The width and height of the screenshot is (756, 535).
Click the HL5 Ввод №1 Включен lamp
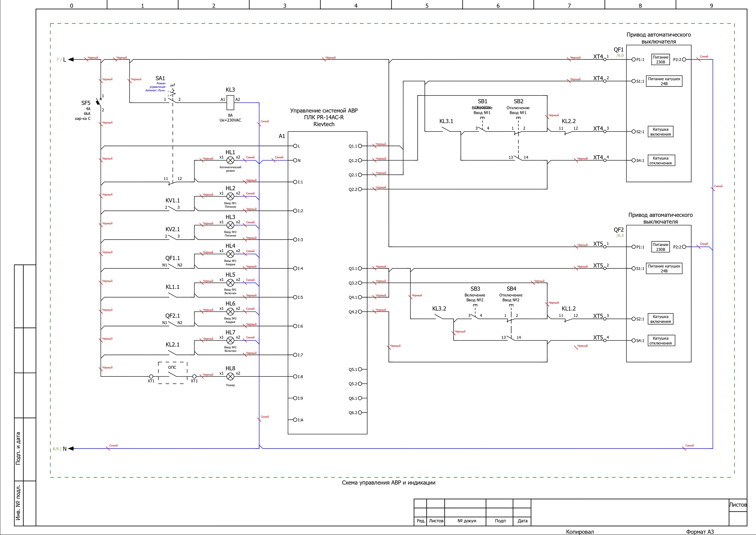pyautogui.click(x=230, y=283)
